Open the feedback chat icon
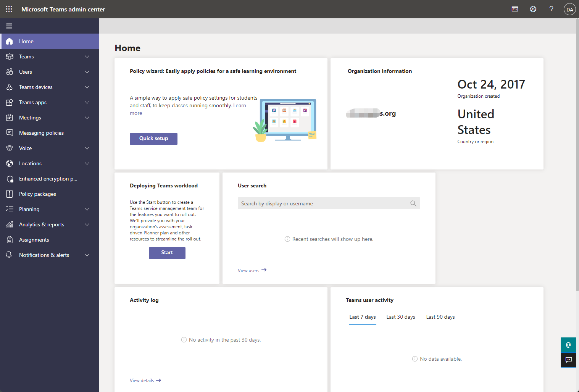 coord(568,360)
